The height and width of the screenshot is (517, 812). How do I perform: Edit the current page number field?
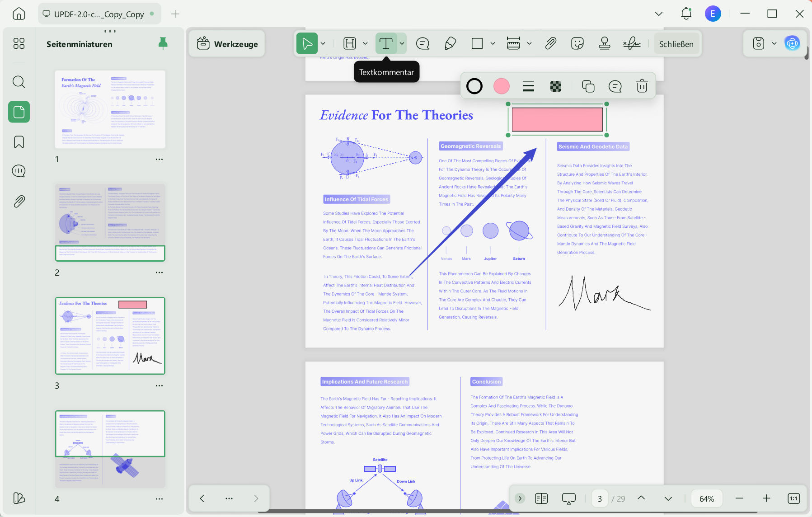(x=600, y=498)
